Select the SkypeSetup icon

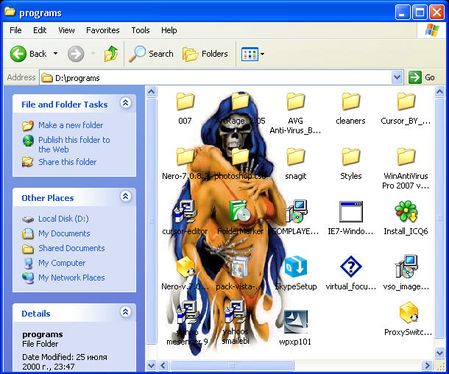[x=295, y=267]
